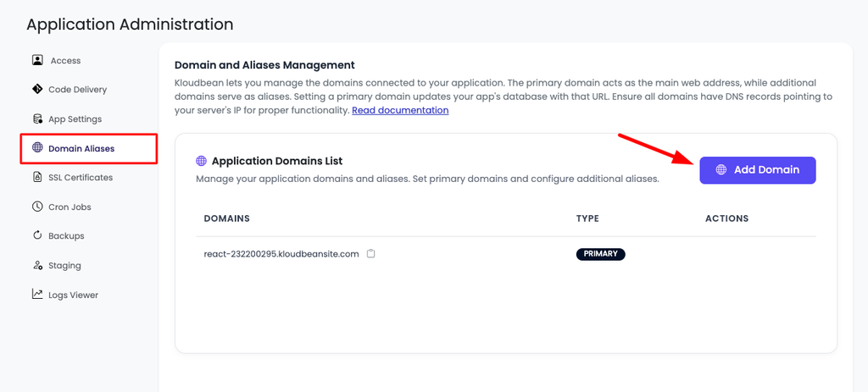The width and height of the screenshot is (868, 392).
Task: Click the globe icon beside Application Domains List
Action: (202, 161)
